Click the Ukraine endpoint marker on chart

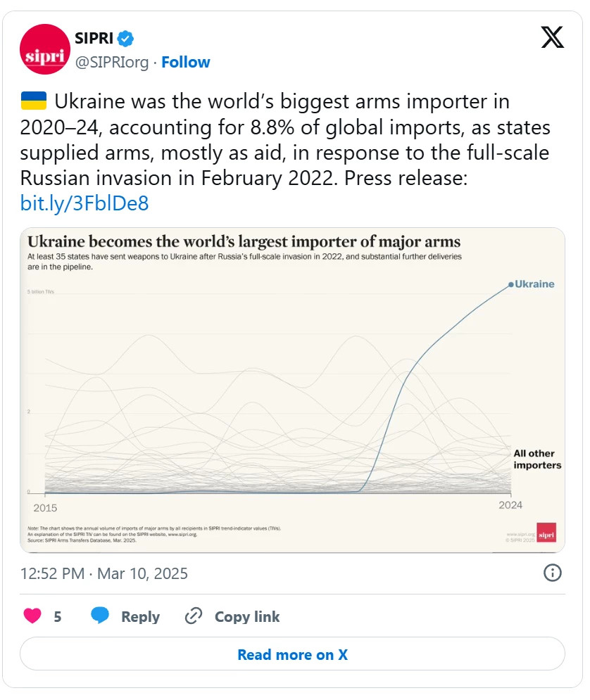click(x=511, y=285)
